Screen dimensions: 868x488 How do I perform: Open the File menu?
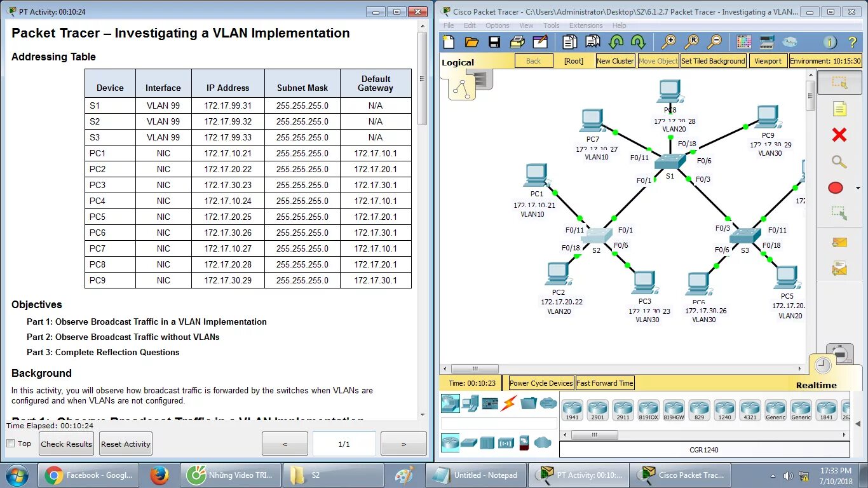pos(449,25)
